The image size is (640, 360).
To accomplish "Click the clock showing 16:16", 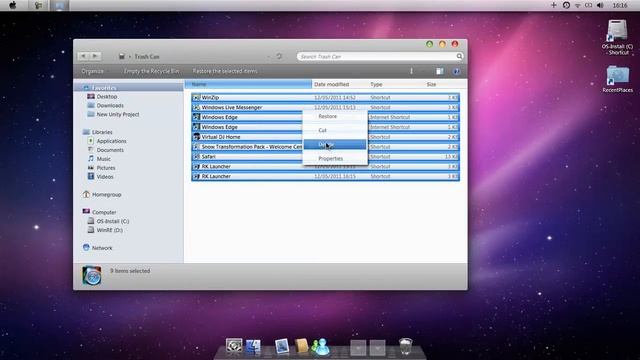I will pyautogui.click(x=620, y=5).
